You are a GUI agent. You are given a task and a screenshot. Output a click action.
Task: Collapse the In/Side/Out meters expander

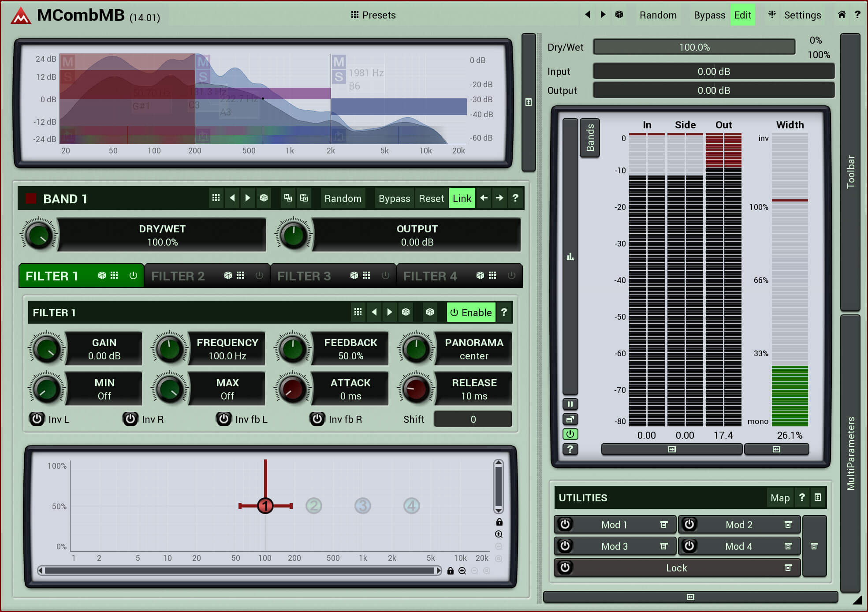click(672, 449)
